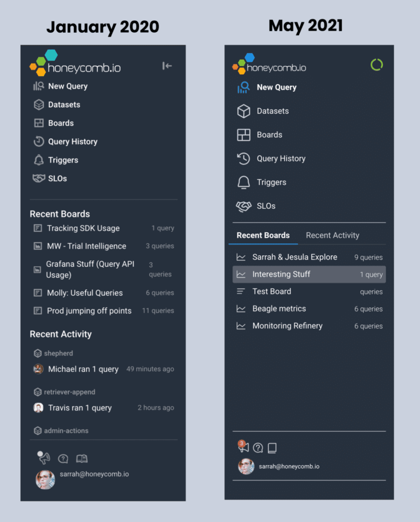Open the Monitoring Refinery board

point(287,326)
